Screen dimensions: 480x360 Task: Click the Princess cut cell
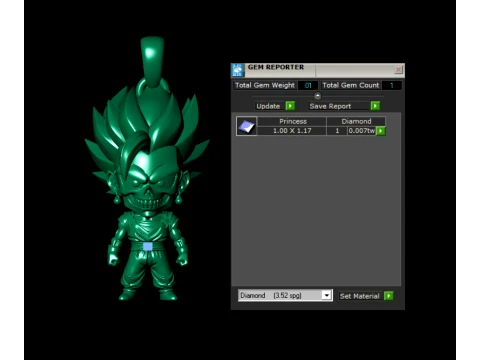293,121
